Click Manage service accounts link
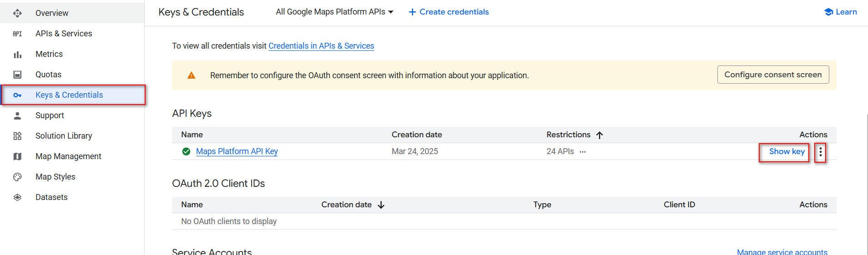The width and height of the screenshot is (868, 255). click(x=782, y=252)
